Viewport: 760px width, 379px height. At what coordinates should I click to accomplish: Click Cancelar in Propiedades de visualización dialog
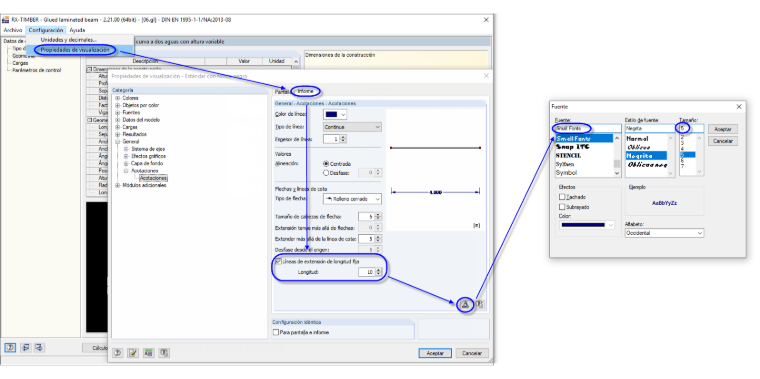(473, 353)
